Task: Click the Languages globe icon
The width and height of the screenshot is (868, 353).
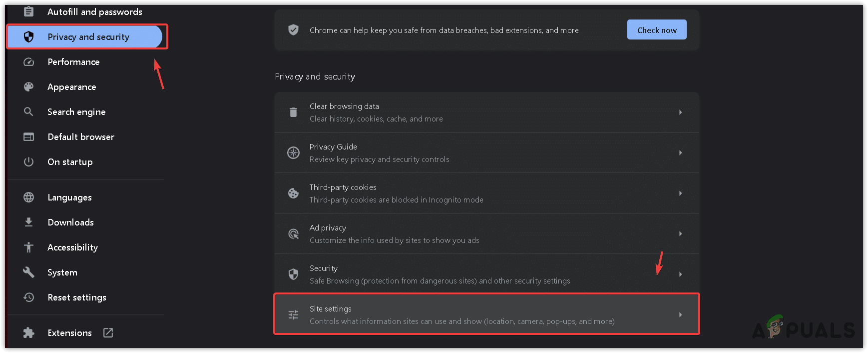Action: [x=29, y=197]
